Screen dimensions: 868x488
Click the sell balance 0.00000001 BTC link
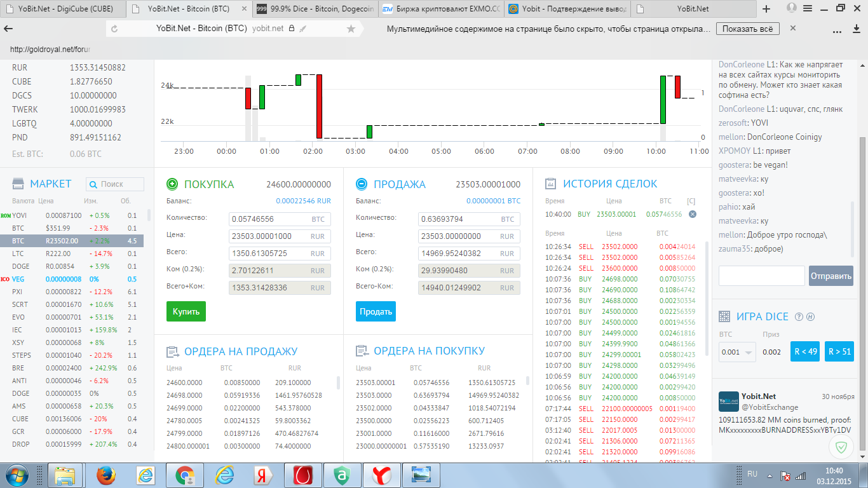tap(493, 201)
